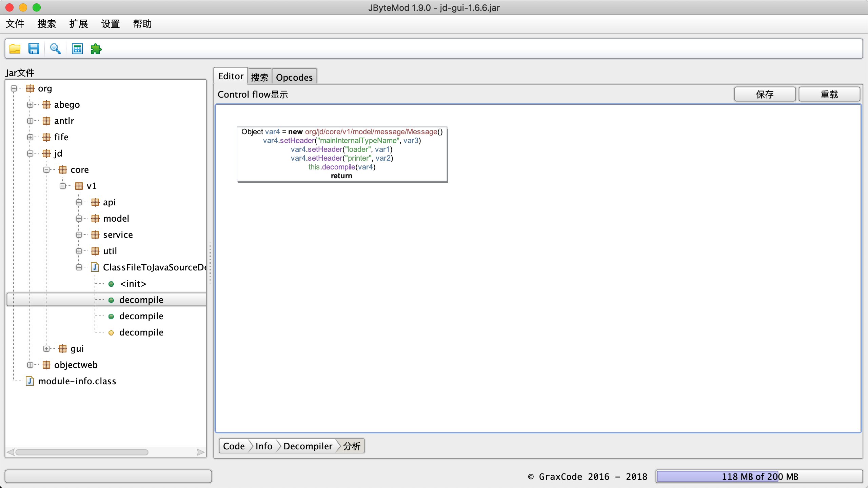
Task: Open the 设置 menu
Action: [x=110, y=24]
